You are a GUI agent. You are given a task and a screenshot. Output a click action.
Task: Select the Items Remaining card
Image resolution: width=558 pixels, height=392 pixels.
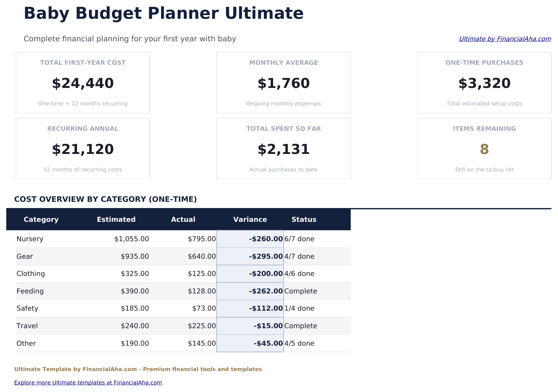pyautogui.click(x=484, y=149)
